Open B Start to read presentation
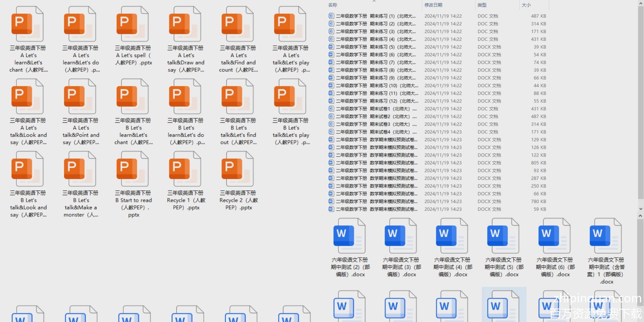This screenshot has width=644, height=322. click(x=133, y=169)
